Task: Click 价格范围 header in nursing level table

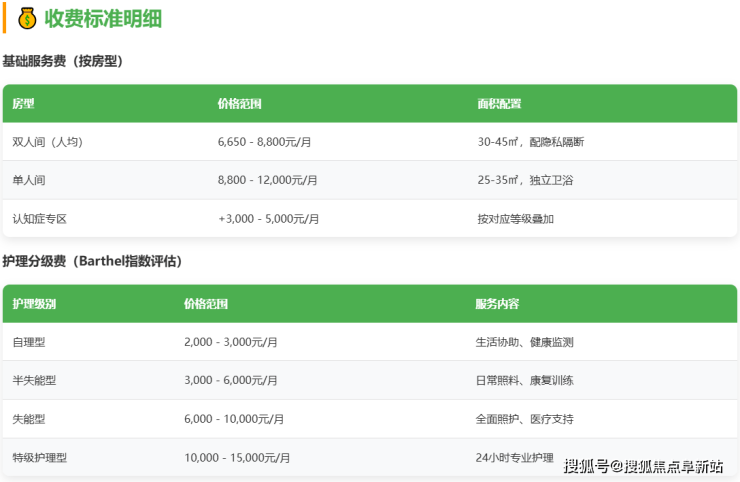Action: click(x=206, y=304)
